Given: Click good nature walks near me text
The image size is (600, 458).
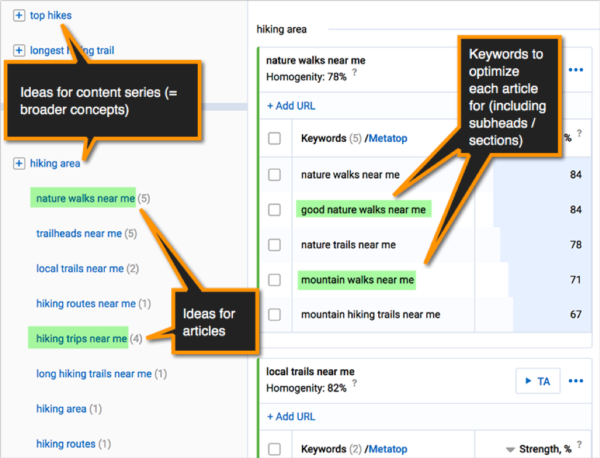Looking at the screenshot, I should coord(363,210).
